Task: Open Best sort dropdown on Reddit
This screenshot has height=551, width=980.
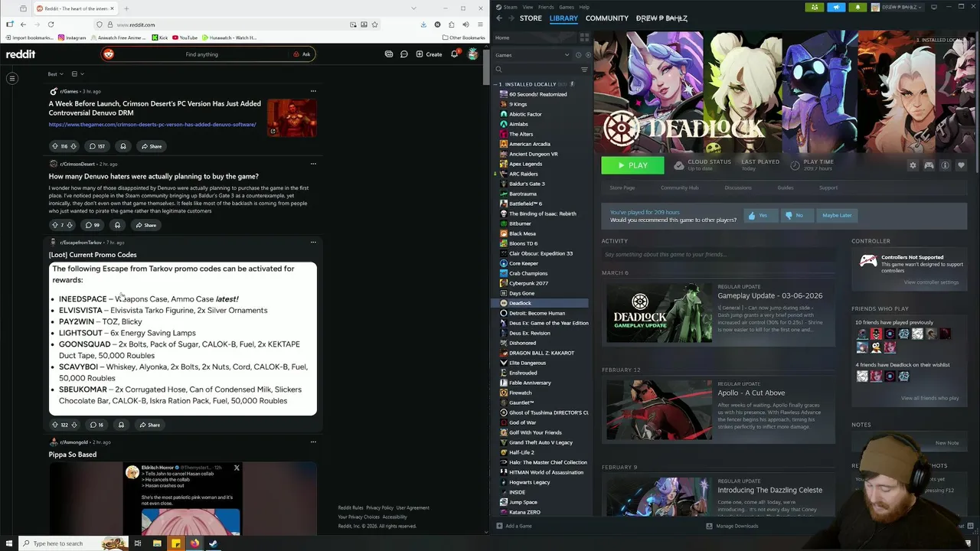Action: 55,74
